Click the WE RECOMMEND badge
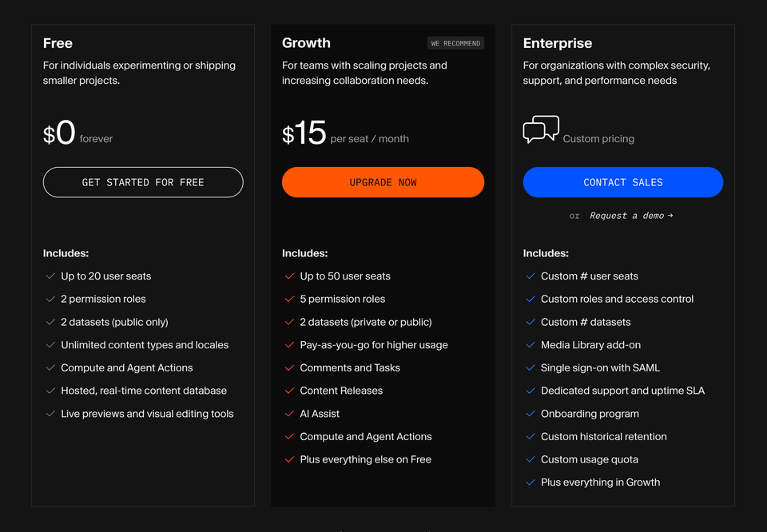767x532 pixels. [x=455, y=43]
